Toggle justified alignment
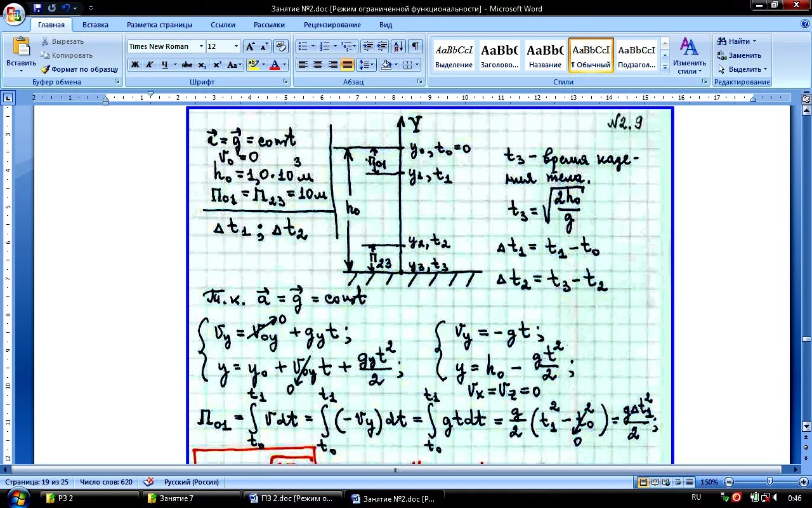 [347, 65]
